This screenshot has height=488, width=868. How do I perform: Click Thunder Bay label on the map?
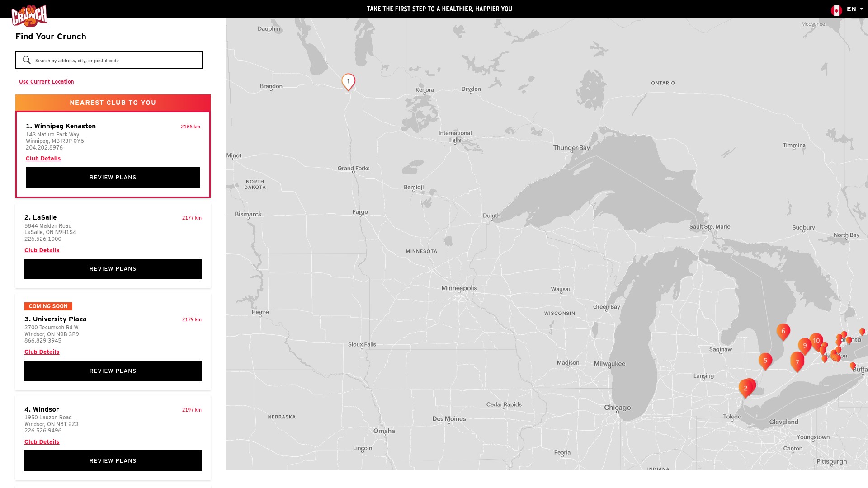pos(571,148)
